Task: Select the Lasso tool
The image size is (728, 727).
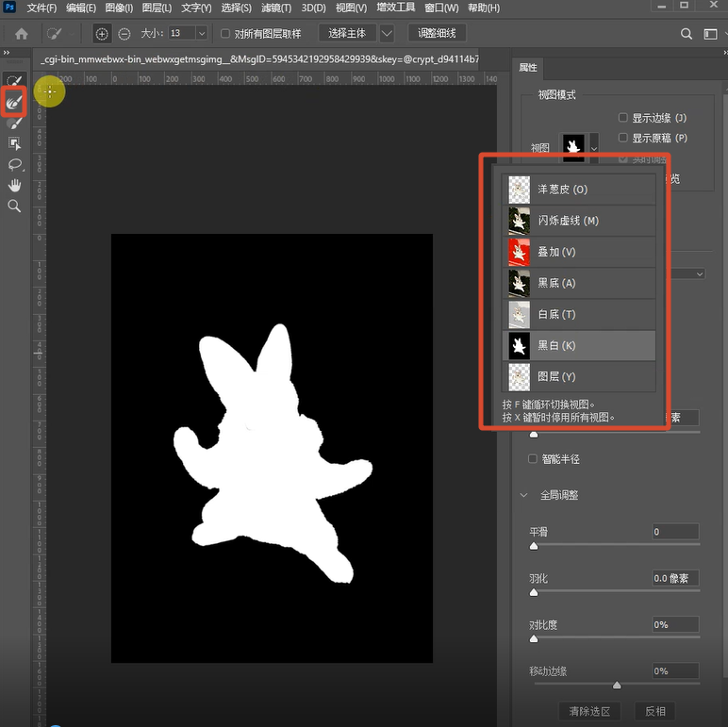Action: [15, 165]
